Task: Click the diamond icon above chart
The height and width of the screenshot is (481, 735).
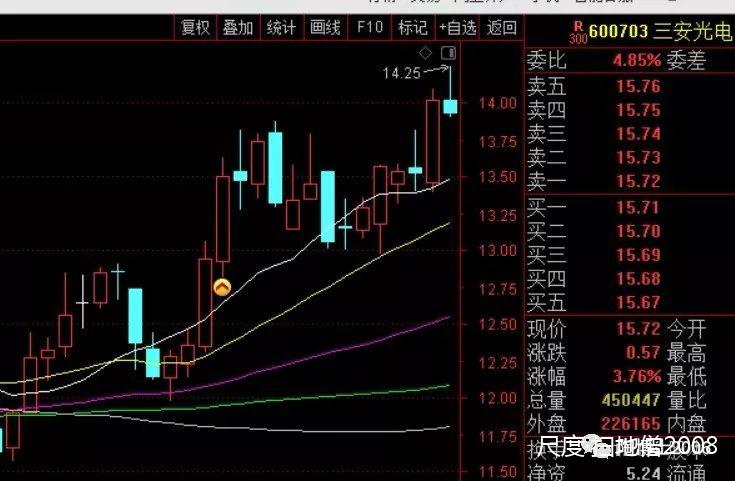Action: click(425, 53)
